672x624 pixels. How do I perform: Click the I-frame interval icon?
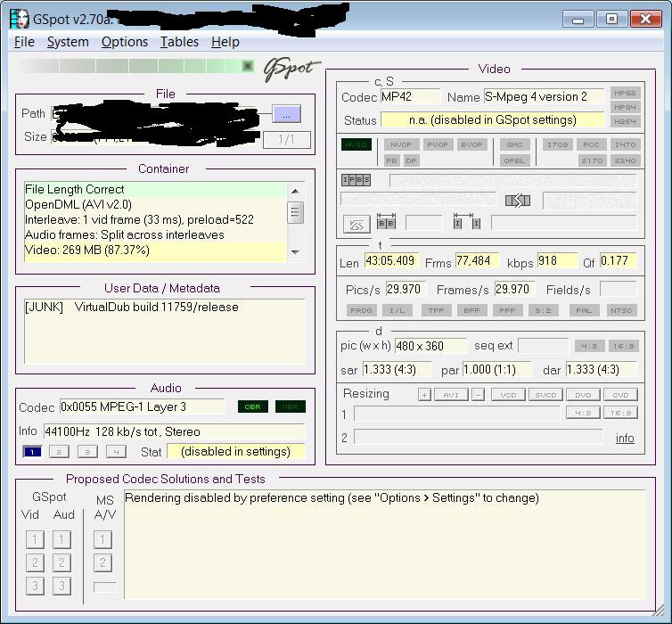[x=467, y=221]
